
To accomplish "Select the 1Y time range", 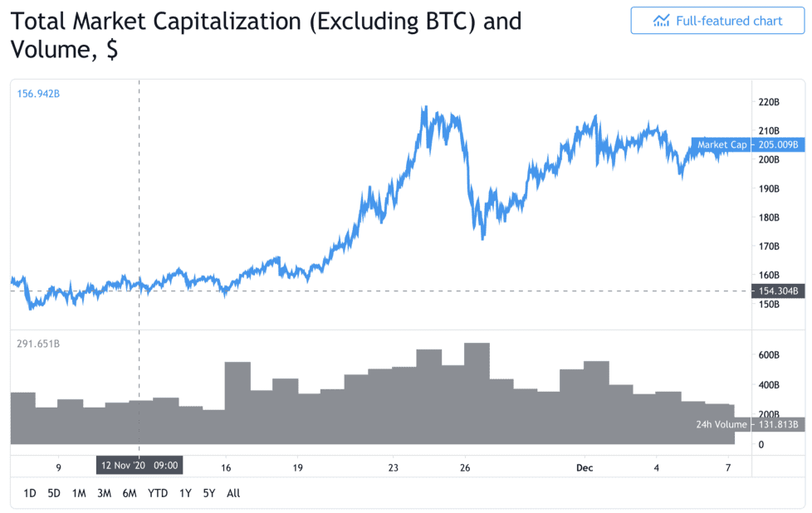I will (x=185, y=493).
